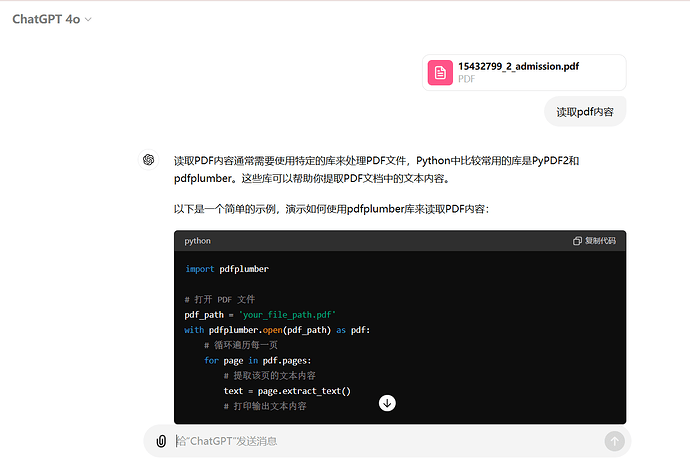Click the 复制代码 copy code button
Screen dimensions: 690x460
[594, 241]
